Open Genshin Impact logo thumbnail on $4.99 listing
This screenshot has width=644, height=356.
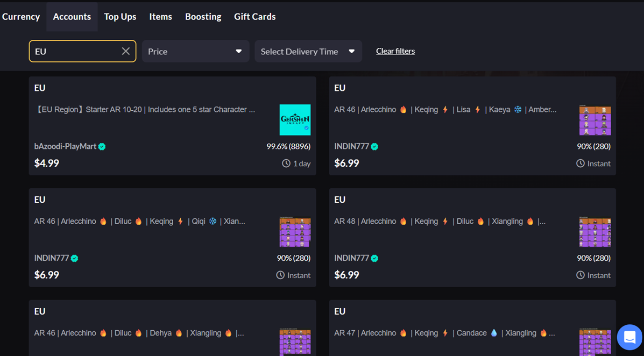[295, 120]
